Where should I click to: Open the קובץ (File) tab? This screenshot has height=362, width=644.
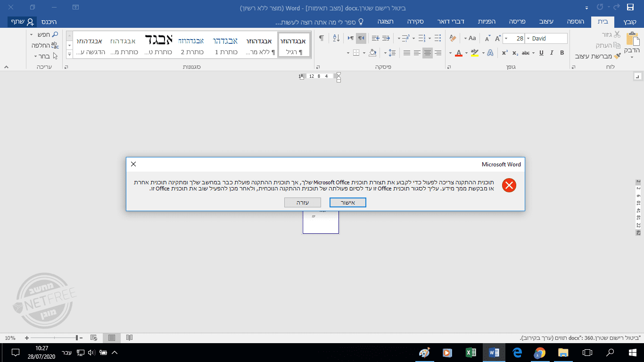click(630, 22)
